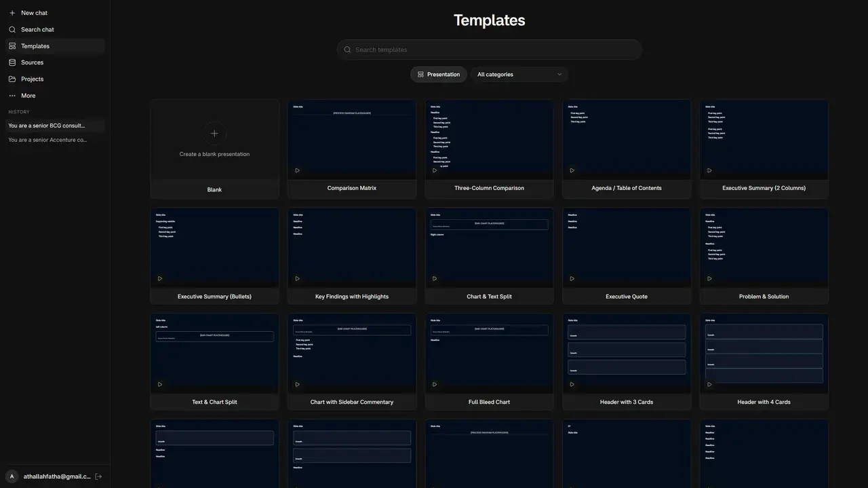Click play icon on Comparison Matrix card
The image size is (868, 488).
pos(297,170)
